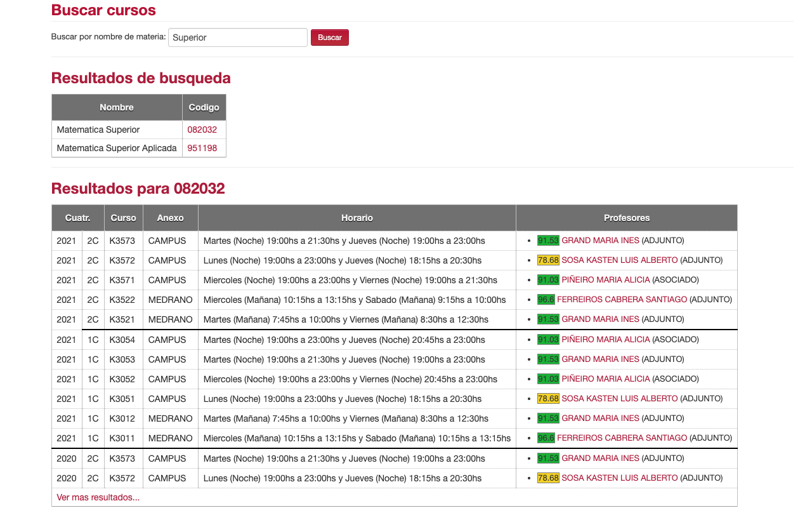
Task: Sort by the Cuatr. column header
Action: pyautogui.click(x=77, y=217)
